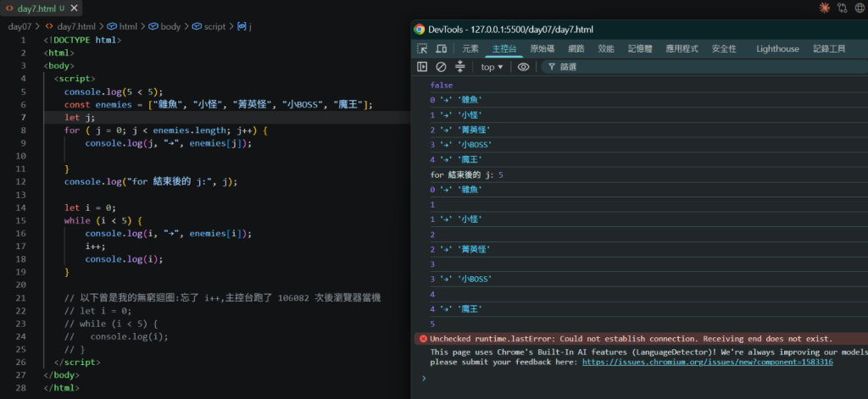Click the first console log "3 '→' '小BOSS'"

[461, 145]
